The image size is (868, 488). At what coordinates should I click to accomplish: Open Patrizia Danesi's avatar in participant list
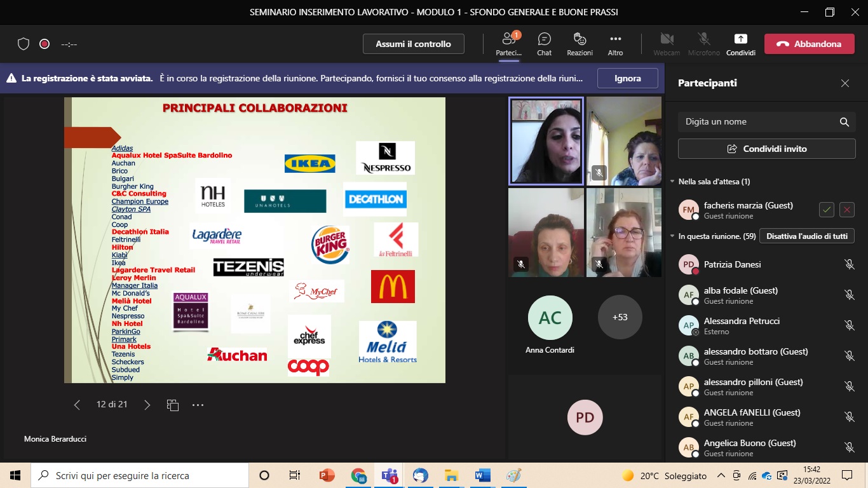[x=689, y=264]
